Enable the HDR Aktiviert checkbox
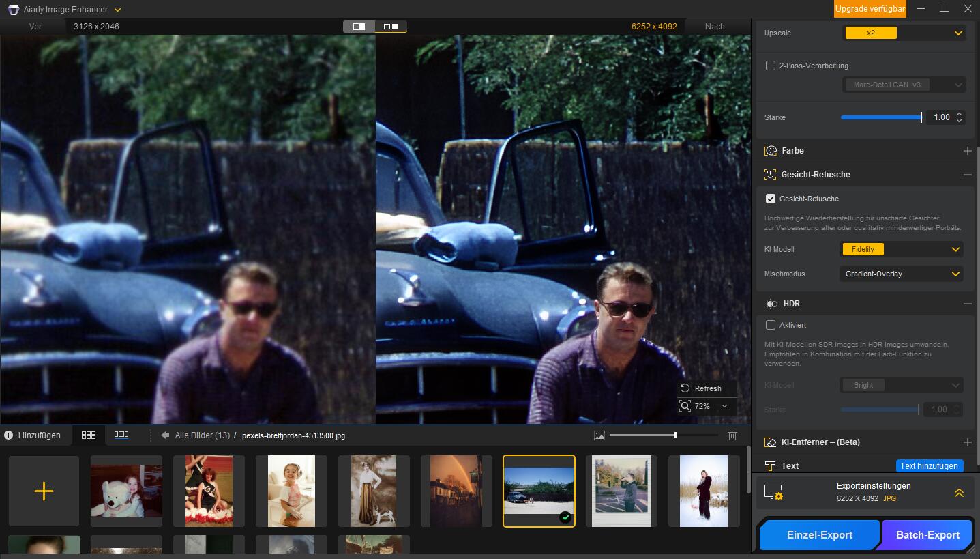980x559 pixels. (771, 325)
